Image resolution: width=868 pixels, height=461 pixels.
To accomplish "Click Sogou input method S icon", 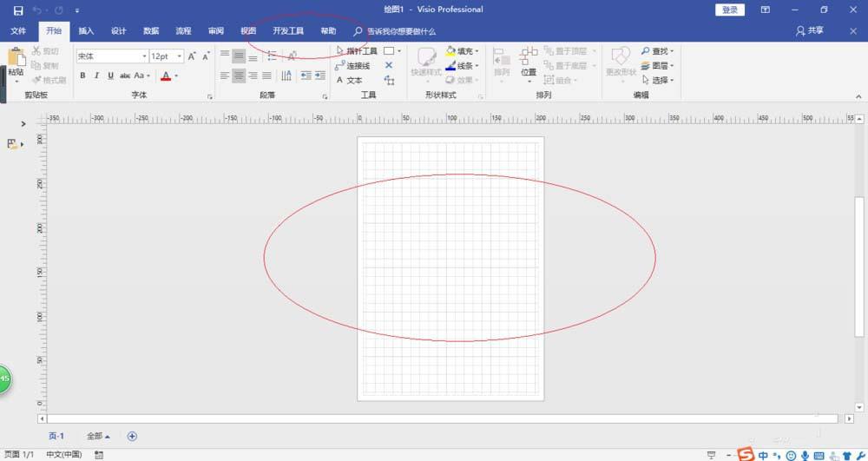I will click(x=746, y=455).
